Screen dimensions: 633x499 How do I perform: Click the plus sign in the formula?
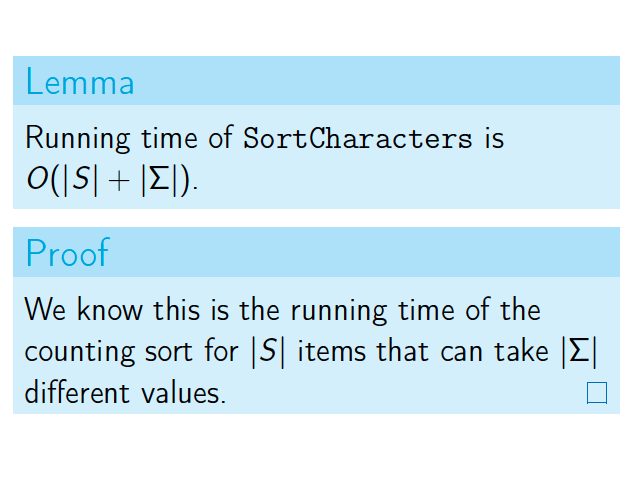[119, 180]
